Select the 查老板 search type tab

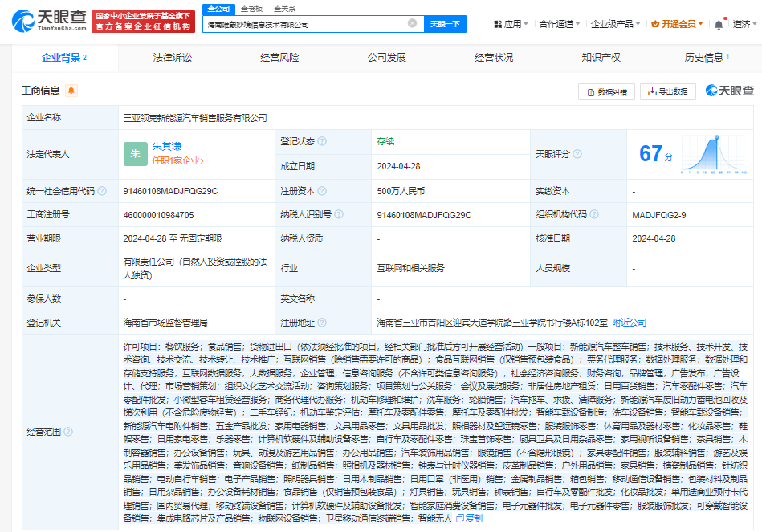point(252,8)
